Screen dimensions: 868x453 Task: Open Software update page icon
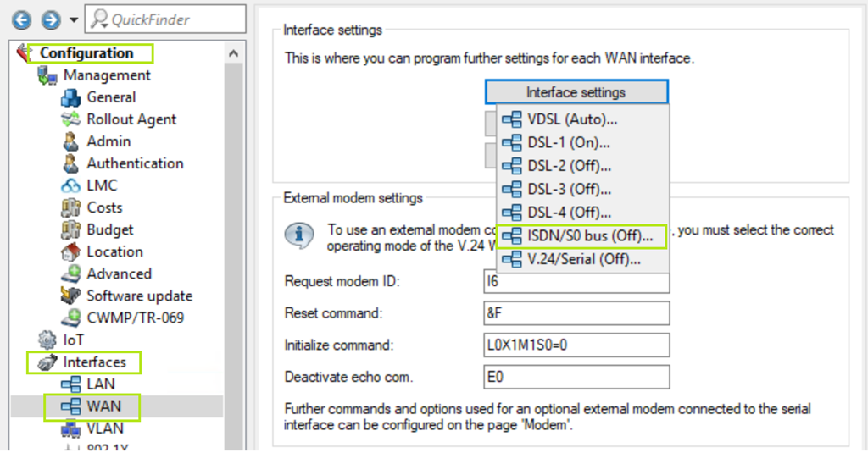click(x=71, y=296)
